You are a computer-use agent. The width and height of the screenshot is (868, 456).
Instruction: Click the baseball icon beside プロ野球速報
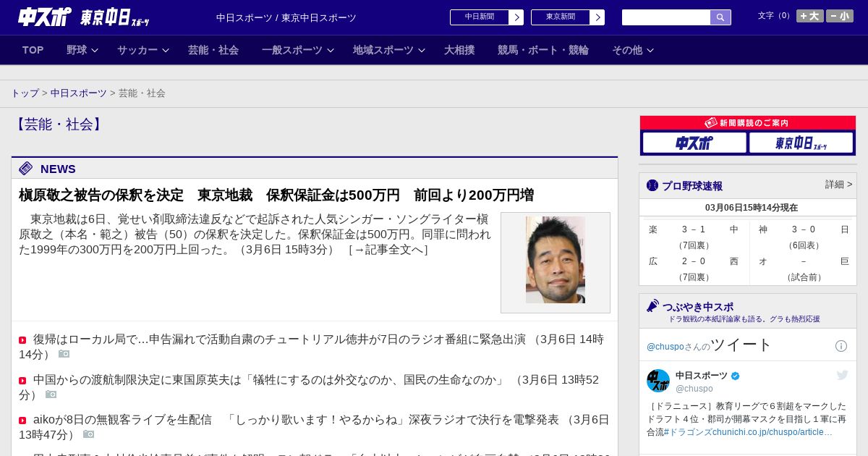pyautogui.click(x=652, y=185)
